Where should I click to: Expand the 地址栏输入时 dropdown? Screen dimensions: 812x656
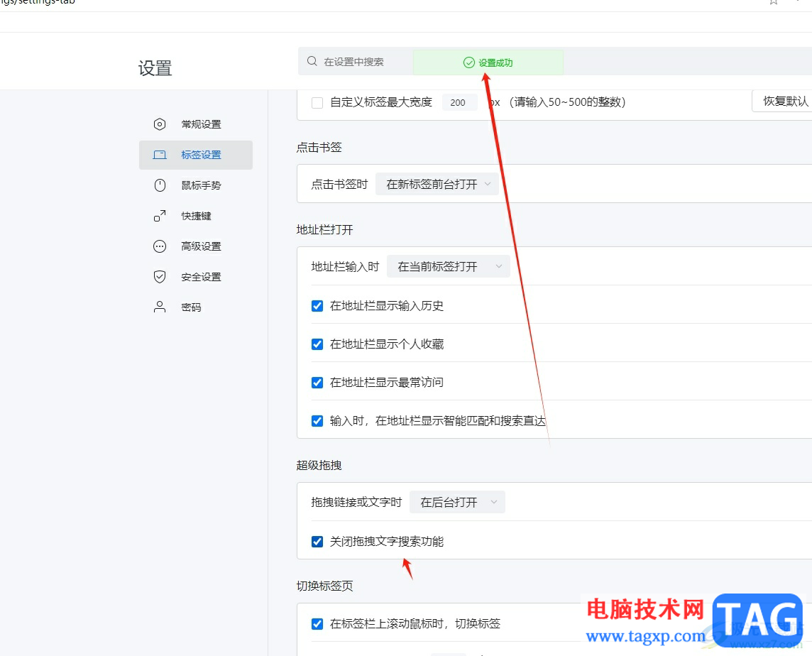(x=448, y=266)
